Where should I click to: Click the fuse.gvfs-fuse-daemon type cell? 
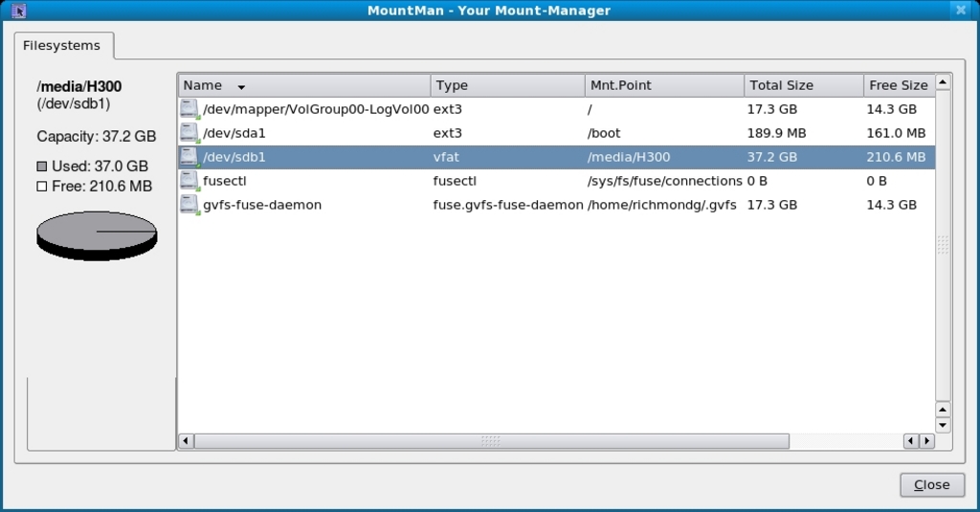pyautogui.click(x=507, y=205)
